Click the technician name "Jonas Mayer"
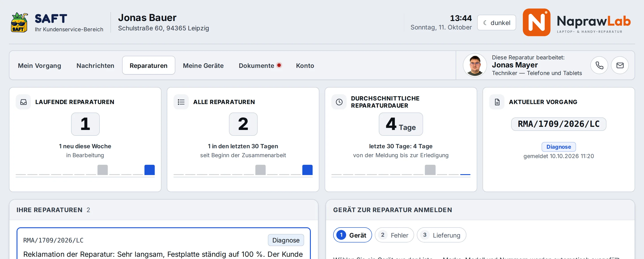 click(515, 65)
